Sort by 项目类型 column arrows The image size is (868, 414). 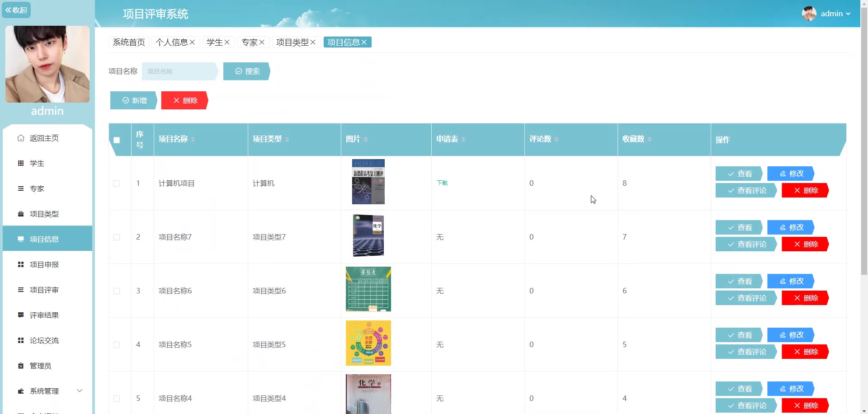click(x=287, y=139)
